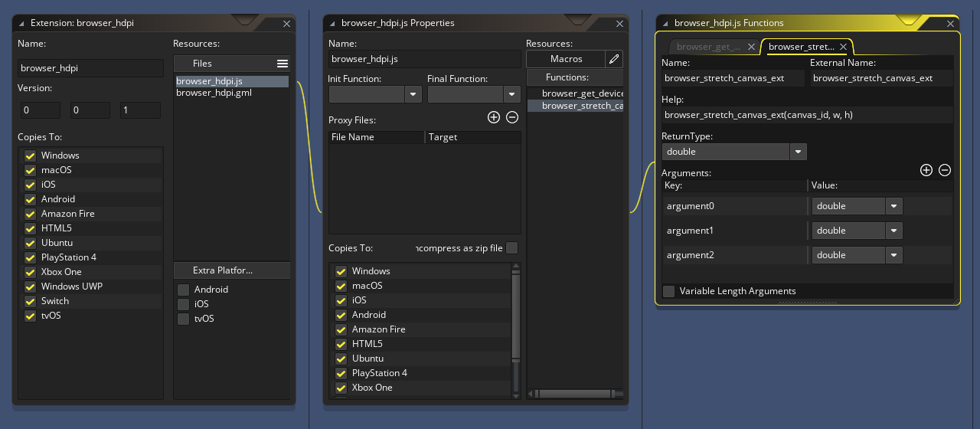
Task: Remove an argument with minus icon
Action: [945, 170]
